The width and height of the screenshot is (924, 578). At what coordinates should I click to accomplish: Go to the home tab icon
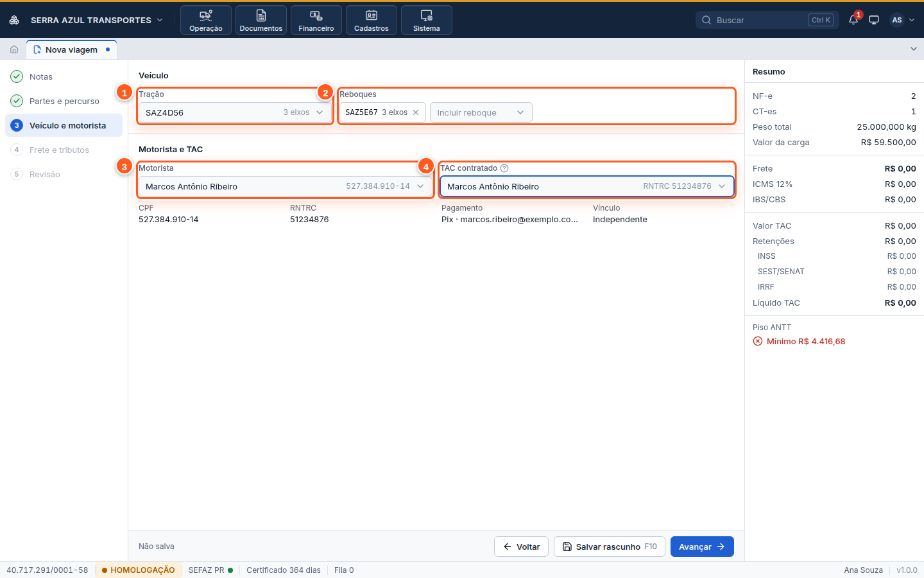click(14, 49)
